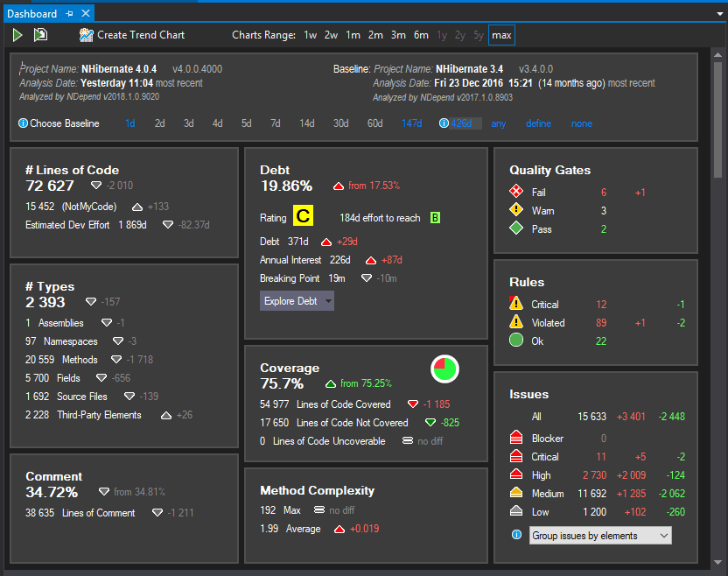Open the Explore Debt dropdown

(x=297, y=301)
